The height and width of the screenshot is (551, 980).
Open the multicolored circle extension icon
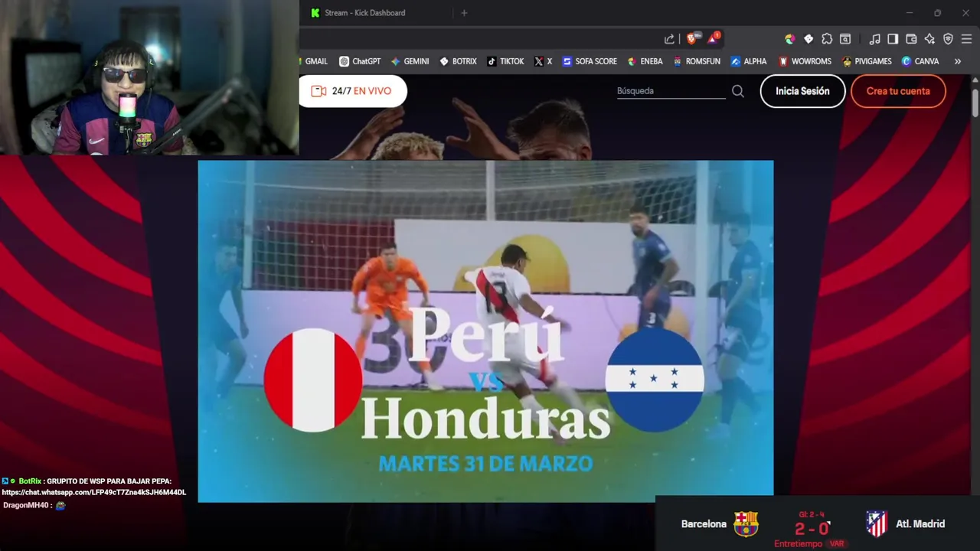coord(790,39)
